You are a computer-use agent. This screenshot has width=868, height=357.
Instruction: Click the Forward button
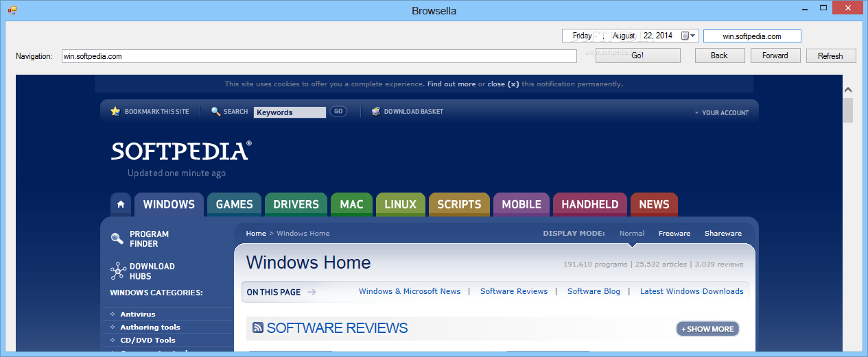point(775,56)
